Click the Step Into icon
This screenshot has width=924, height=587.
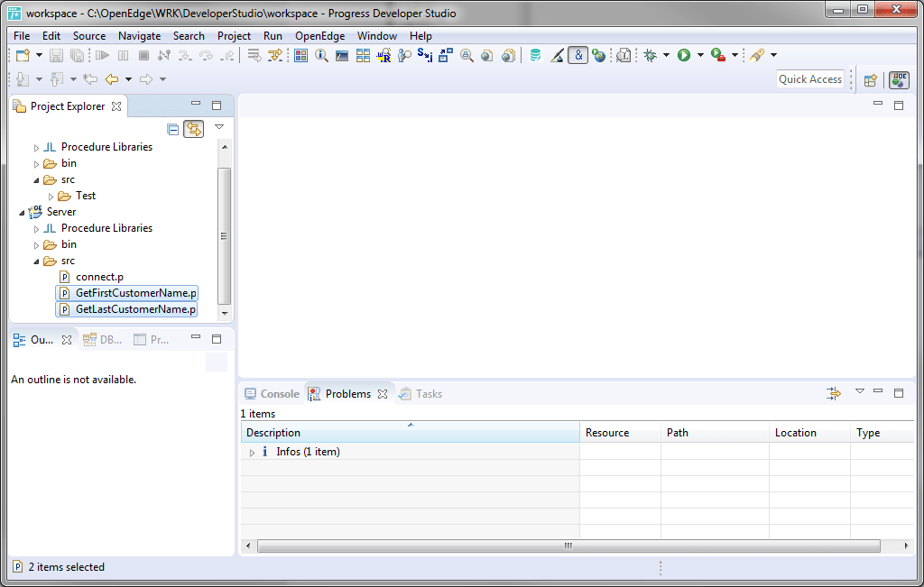(x=185, y=55)
